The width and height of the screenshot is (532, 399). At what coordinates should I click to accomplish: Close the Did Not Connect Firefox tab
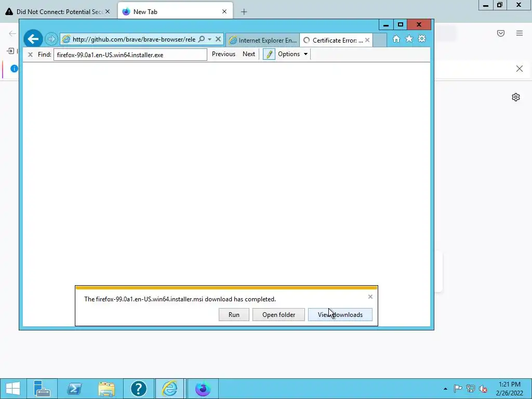108,11
